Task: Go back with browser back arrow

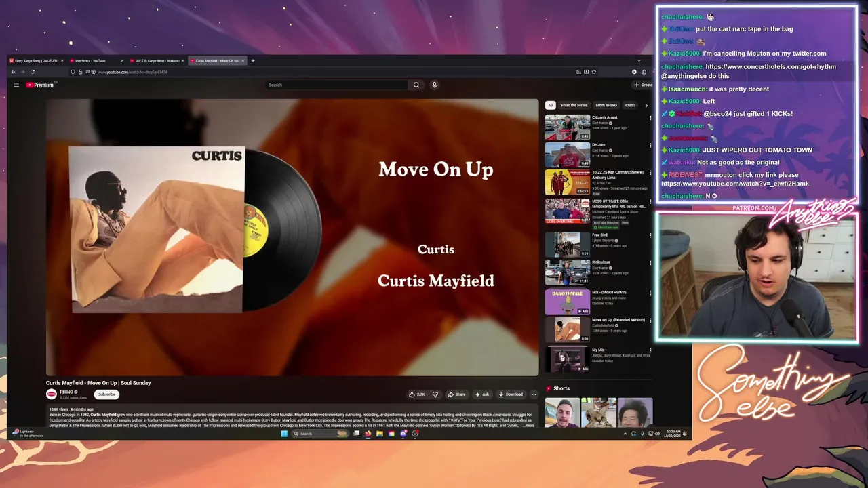Action: [13, 72]
